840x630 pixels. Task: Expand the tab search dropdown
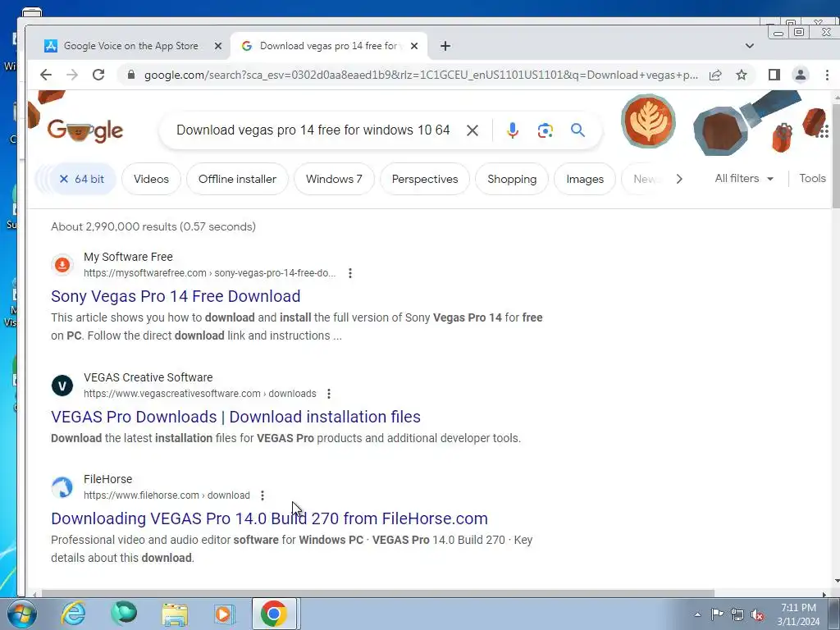[x=750, y=46]
